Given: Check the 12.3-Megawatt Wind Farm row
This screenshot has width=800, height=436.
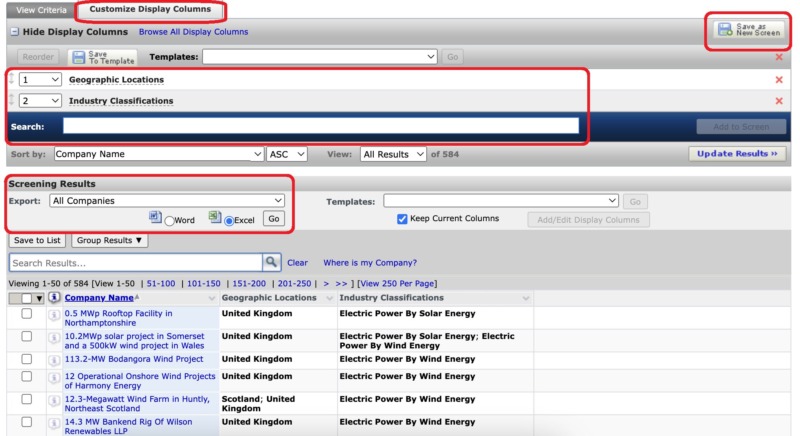Looking at the screenshot, I should (27, 399).
